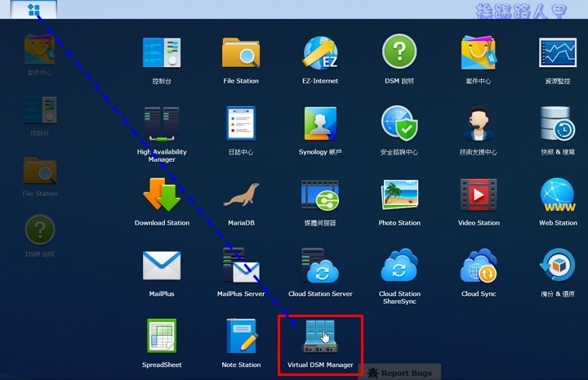Launch Note Station
This screenshot has height=380, width=588.
click(x=243, y=336)
